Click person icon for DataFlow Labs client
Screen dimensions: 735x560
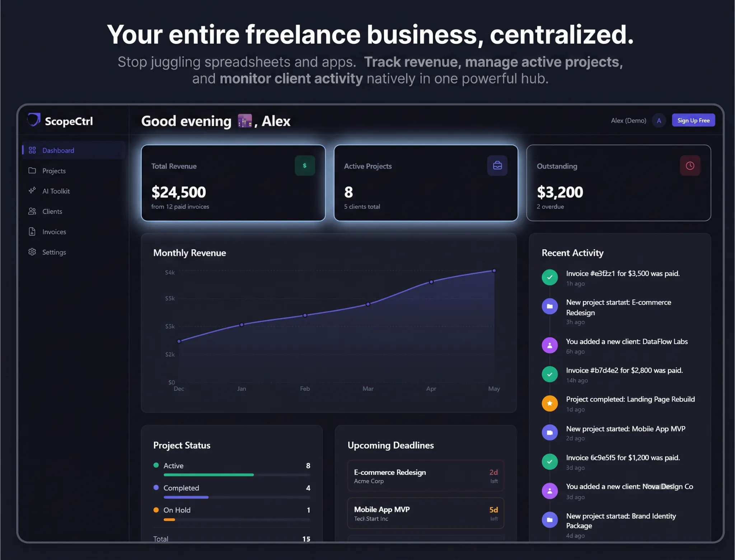pyautogui.click(x=550, y=345)
